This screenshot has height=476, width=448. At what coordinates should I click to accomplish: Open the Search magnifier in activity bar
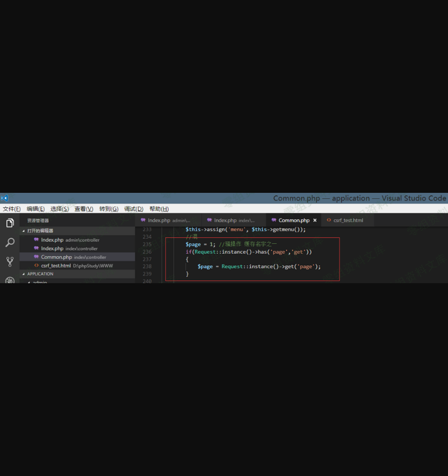click(x=10, y=243)
